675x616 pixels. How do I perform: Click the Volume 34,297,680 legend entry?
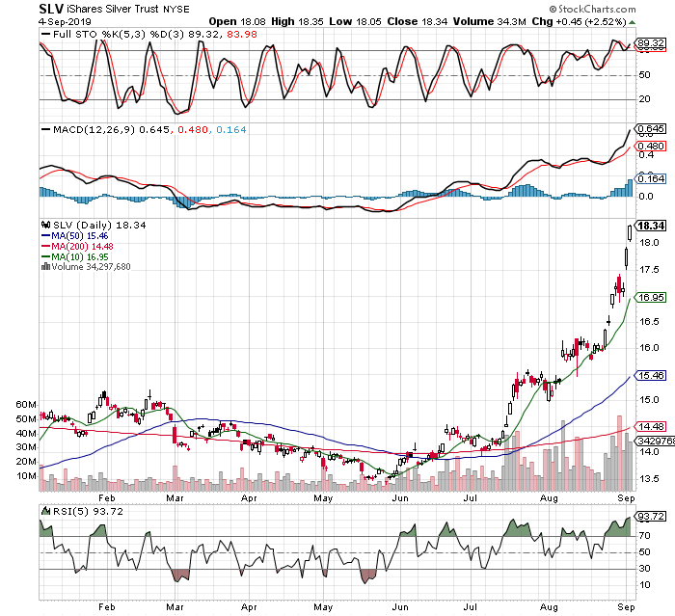[86, 267]
